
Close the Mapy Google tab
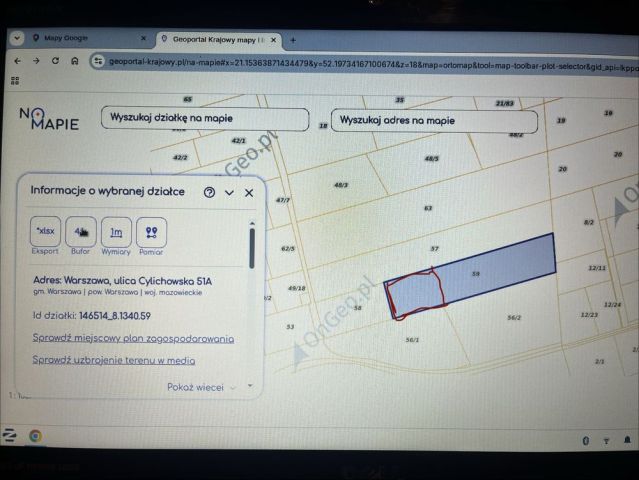pos(143,38)
